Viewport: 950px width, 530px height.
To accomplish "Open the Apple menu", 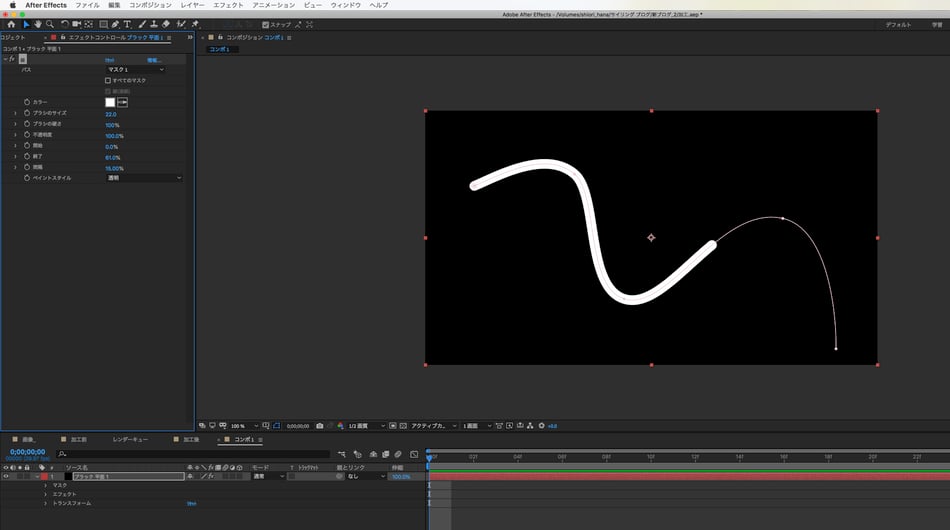I will pos(12,5).
